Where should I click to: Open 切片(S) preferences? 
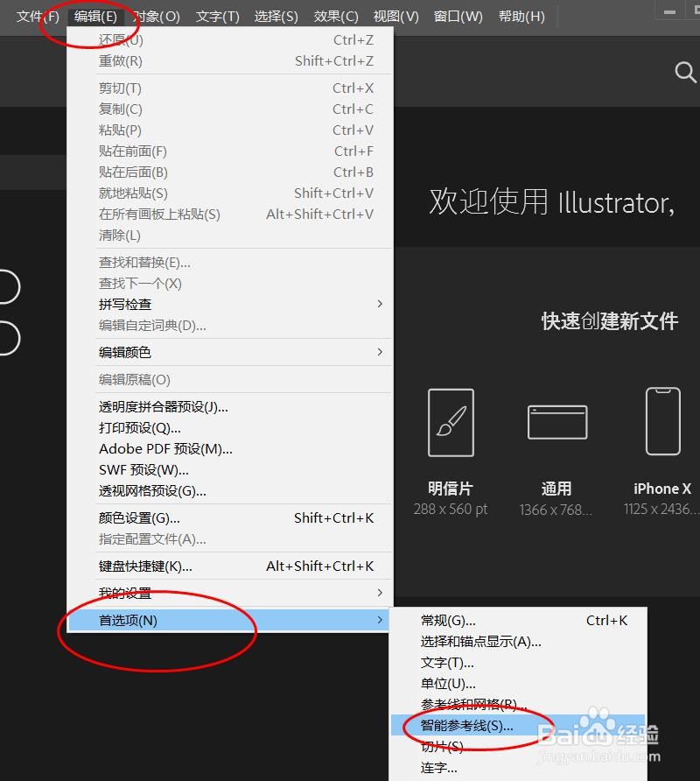pos(519,746)
